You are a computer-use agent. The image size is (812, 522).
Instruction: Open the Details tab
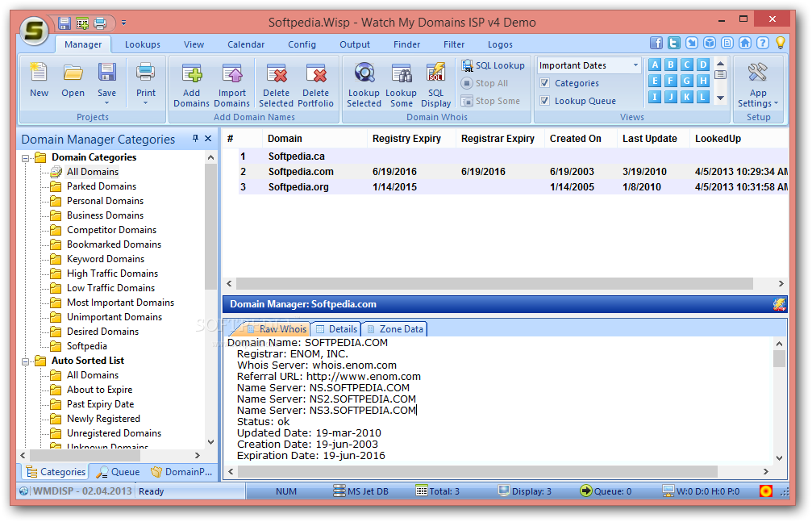(x=337, y=329)
